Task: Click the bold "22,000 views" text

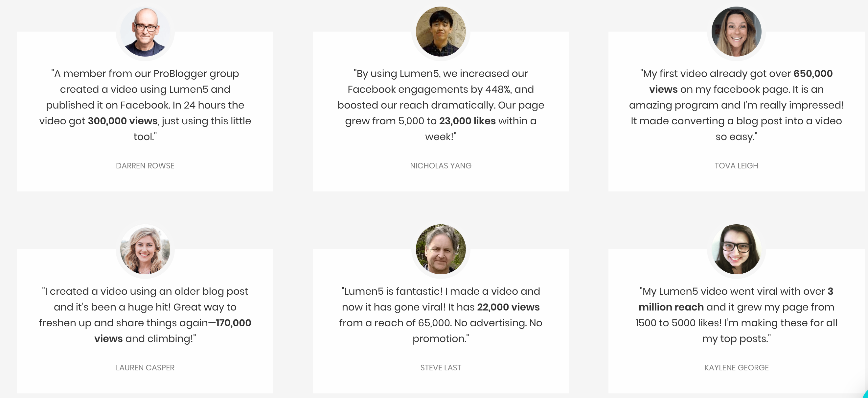Action: coord(508,307)
